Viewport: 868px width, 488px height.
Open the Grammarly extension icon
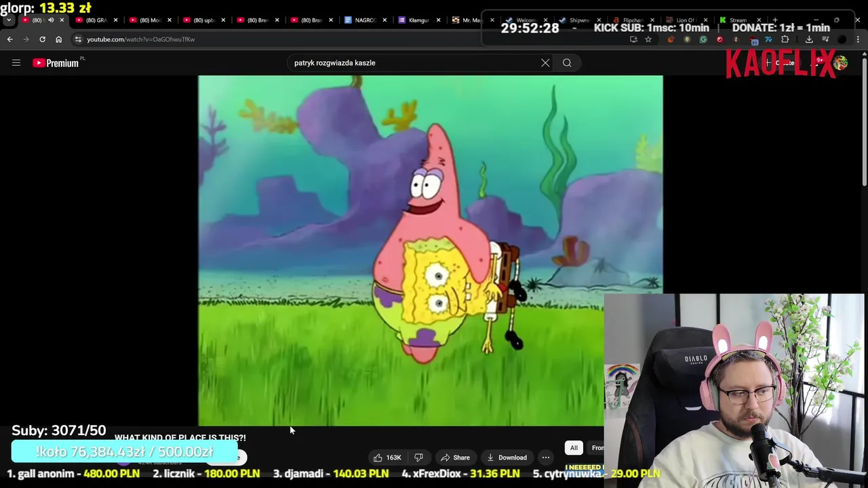coord(703,39)
